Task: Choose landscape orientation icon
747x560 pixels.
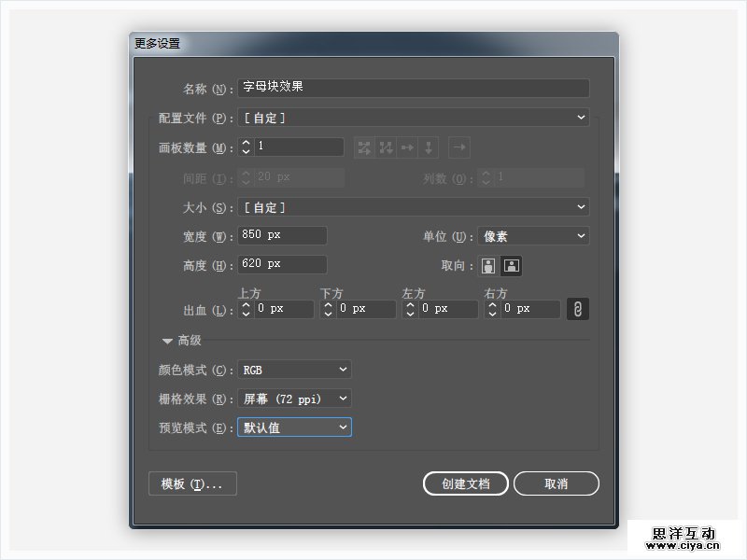Action: pyautogui.click(x=511, y=265)
